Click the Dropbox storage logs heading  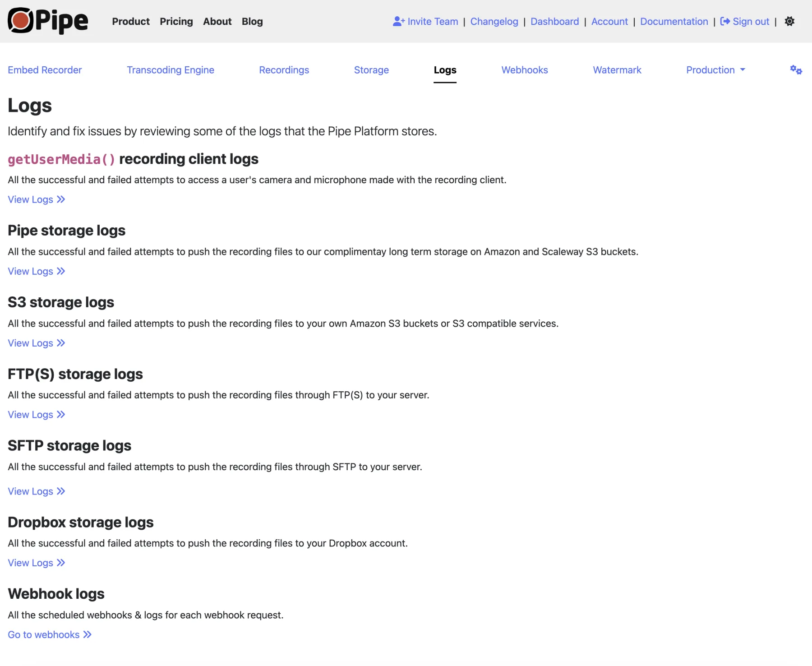(81, 522)
